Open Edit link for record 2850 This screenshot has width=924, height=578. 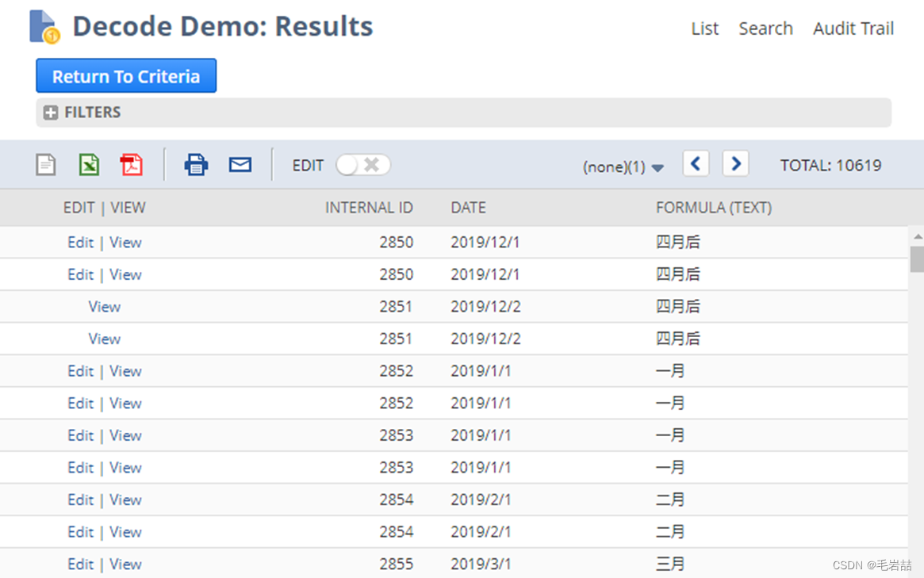[80, 242]
